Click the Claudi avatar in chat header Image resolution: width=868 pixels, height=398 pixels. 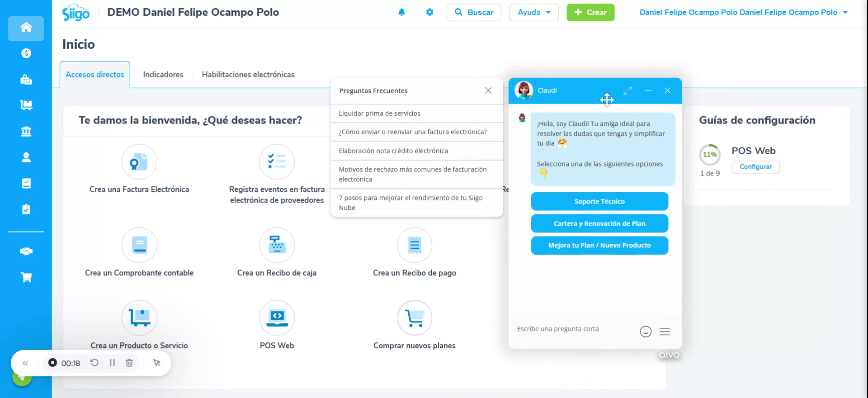tap(524, 90)
